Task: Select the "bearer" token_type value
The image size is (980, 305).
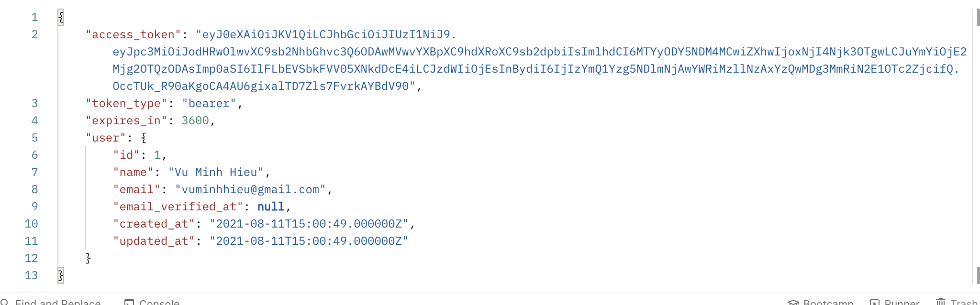Action: click(x=210, y=103)
